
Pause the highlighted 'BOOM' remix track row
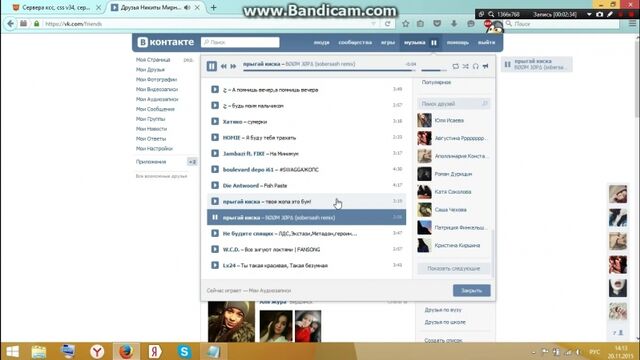[215, 217]
